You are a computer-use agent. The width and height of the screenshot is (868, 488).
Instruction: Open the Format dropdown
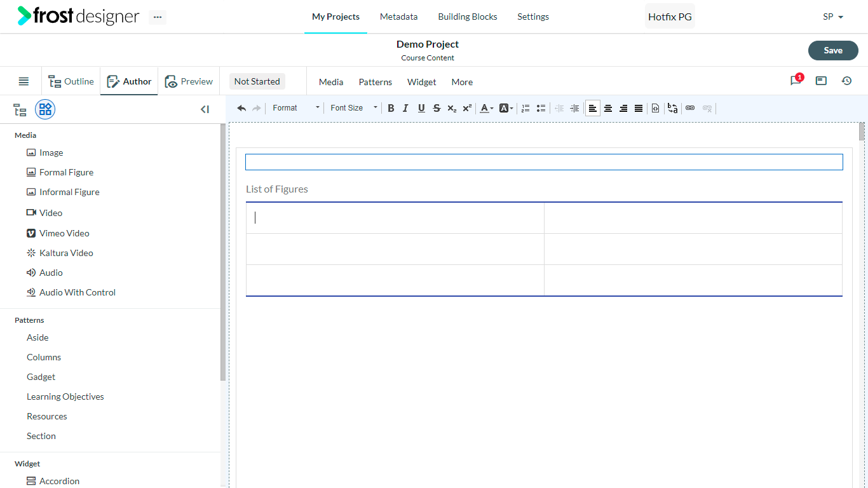click(295, 108)
